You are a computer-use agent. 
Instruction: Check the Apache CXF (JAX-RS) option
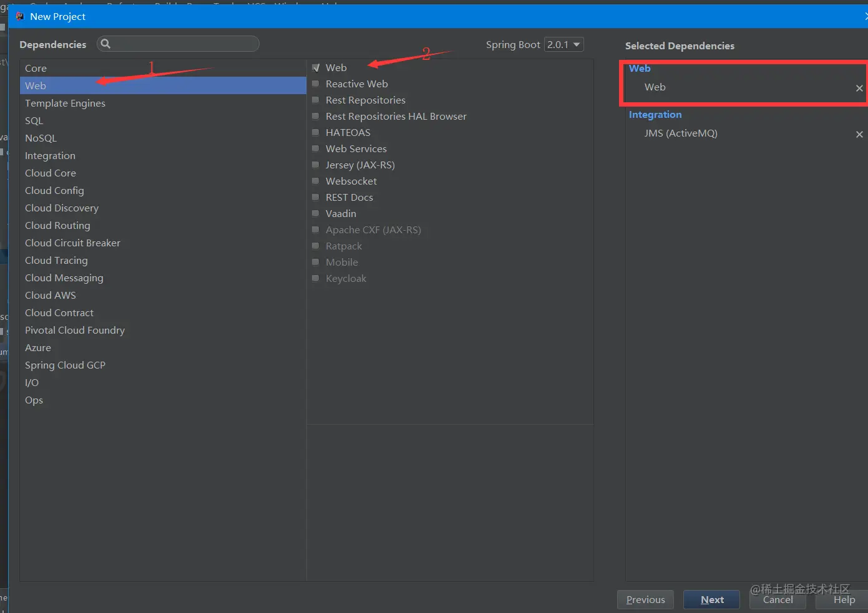coord(316,229)
